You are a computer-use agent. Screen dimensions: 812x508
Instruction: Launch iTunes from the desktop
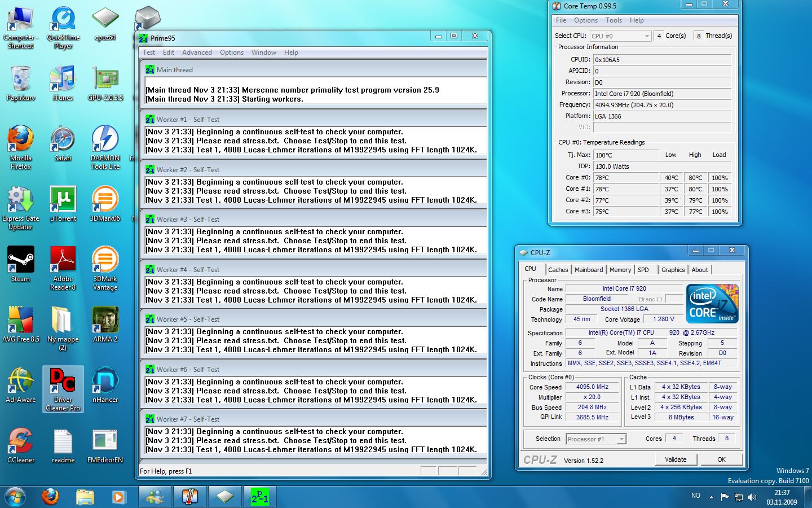(63, 83)
